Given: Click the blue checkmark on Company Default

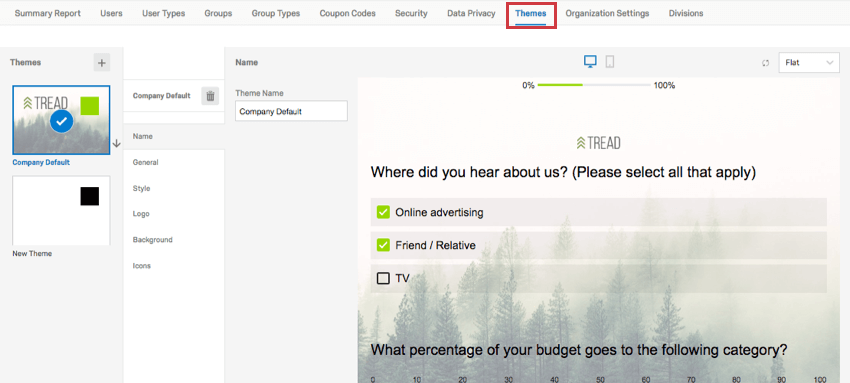Looking at the screenshot, I should tap(61, 122).
